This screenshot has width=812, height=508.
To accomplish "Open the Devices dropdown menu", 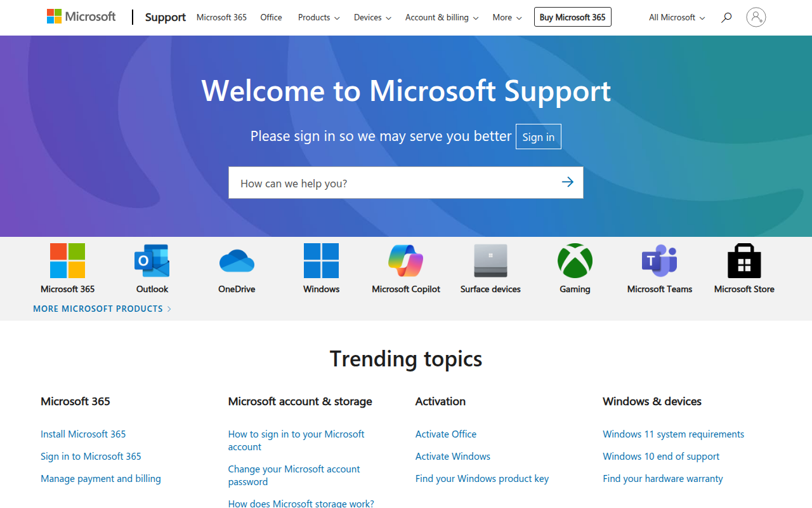I will click(x=372, y=17).
